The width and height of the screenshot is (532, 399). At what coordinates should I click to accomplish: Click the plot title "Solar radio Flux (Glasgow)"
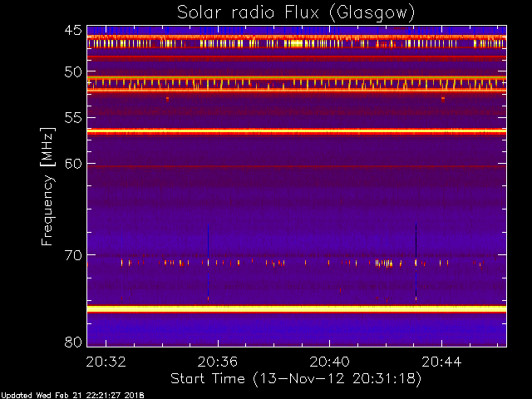click(296, 13)
